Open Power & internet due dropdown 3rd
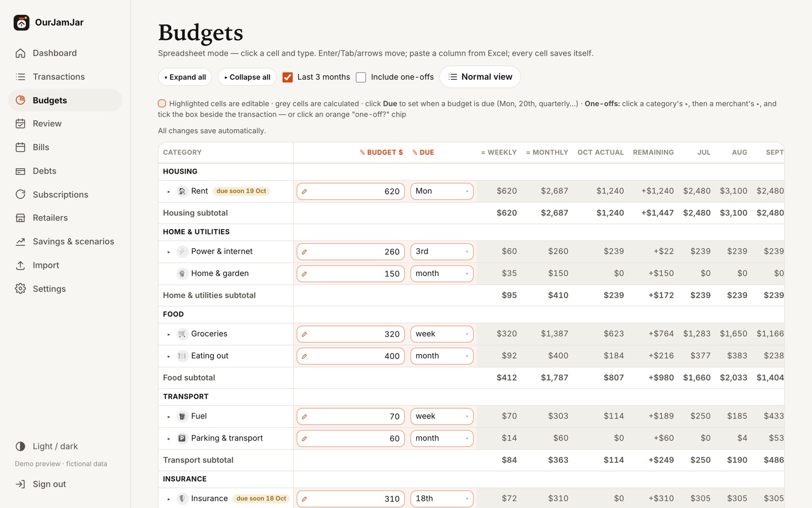This screenshot has height=508, width=812. (x=442, y=251)
